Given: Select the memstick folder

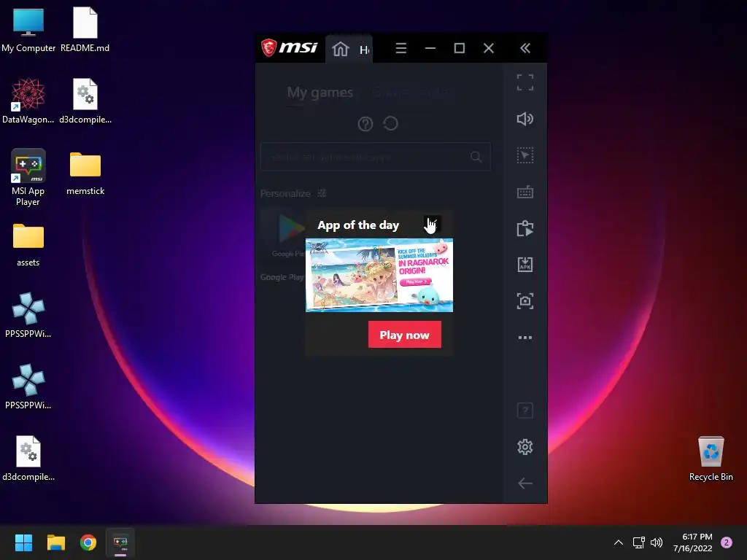Looking at the screenshot, I should (85, 174).
